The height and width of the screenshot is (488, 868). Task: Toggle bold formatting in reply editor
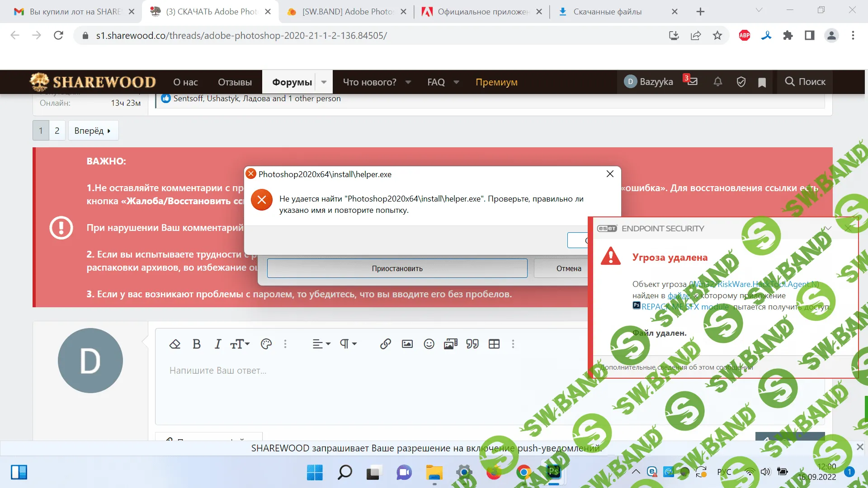[x=197, y=344]
